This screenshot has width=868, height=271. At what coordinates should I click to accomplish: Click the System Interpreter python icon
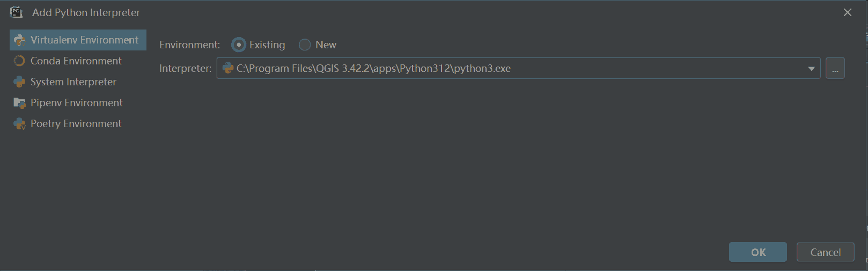click(19, 82)
